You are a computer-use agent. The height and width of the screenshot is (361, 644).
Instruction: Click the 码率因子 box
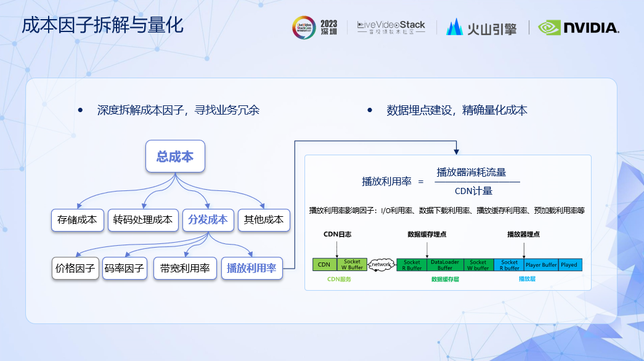click(x=124, y=269)
